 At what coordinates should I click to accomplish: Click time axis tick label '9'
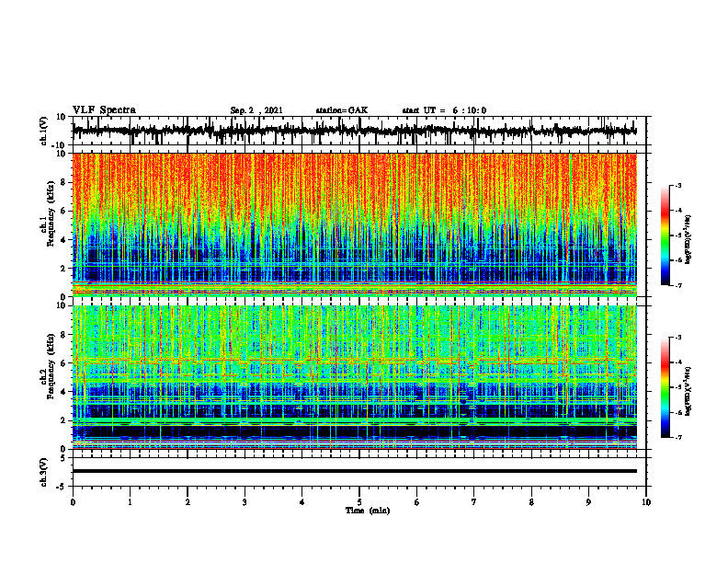[x=588, y=502]
